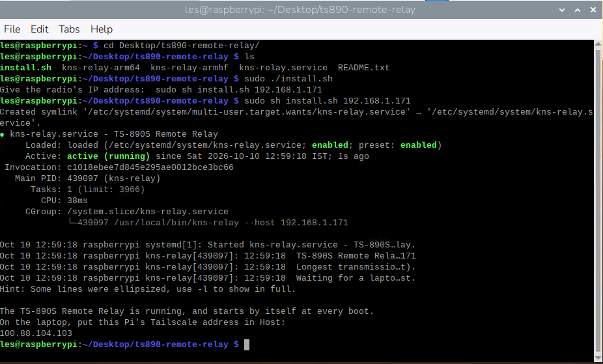This screenshot has width=603, height=364.
Task: Click 'On the laptop, put this Pi's Tailscale address' line
Action: (143, 322)
